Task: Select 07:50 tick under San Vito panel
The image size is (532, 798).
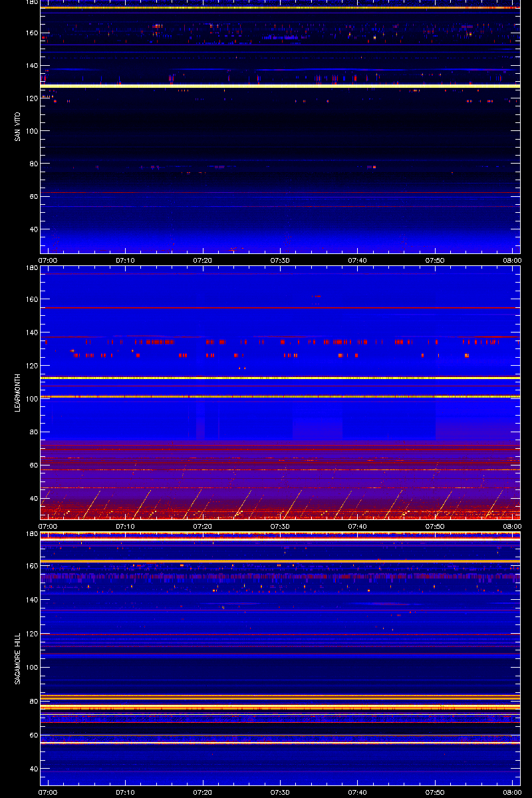Action: [x=436, y=260]
